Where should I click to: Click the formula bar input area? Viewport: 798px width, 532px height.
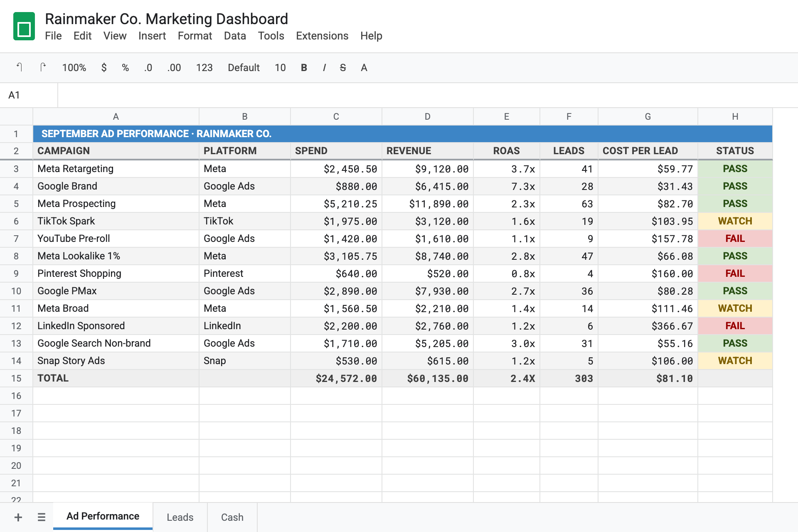click(428, 95)
